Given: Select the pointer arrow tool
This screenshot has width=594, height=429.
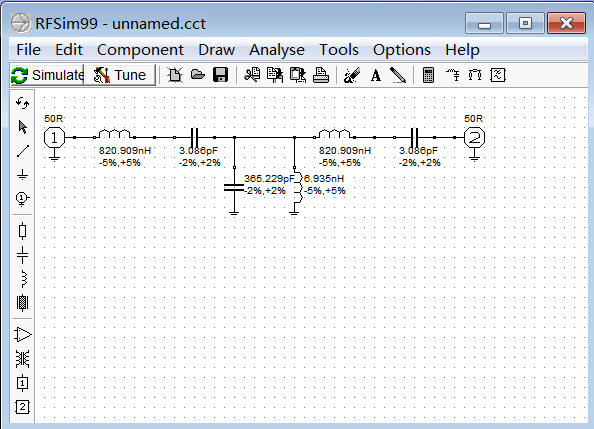Looking at the screenshot, I should pyautogui.click(x=23, y=127).
